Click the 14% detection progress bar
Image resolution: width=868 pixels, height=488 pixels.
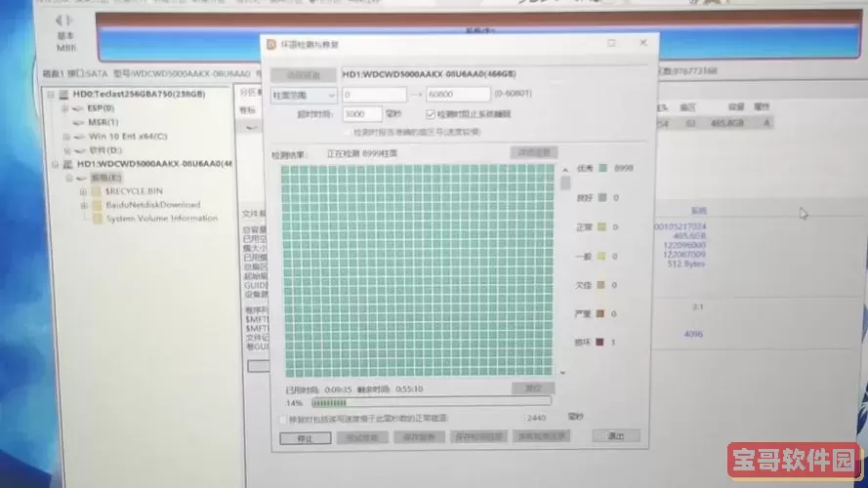click(432, 402)
